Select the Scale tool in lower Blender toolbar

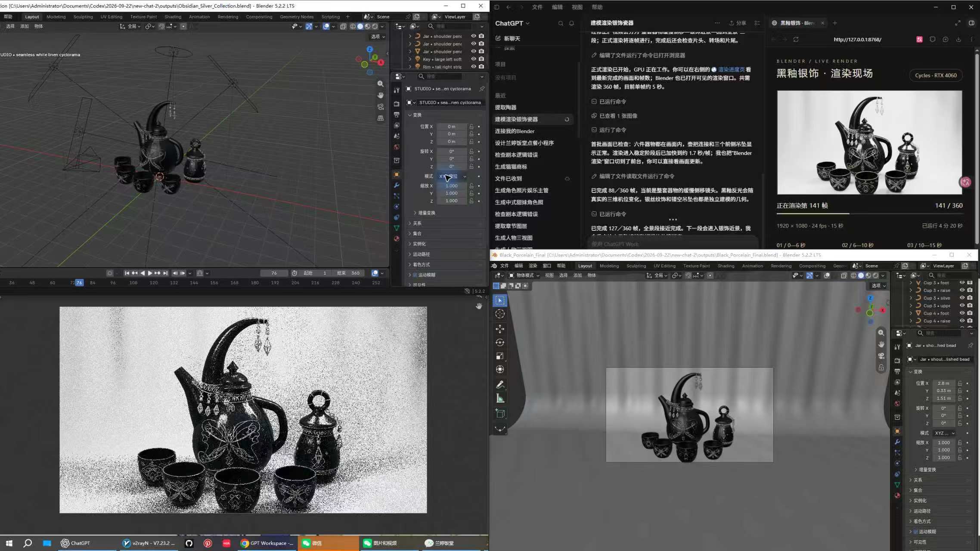[x=500, y=356]
